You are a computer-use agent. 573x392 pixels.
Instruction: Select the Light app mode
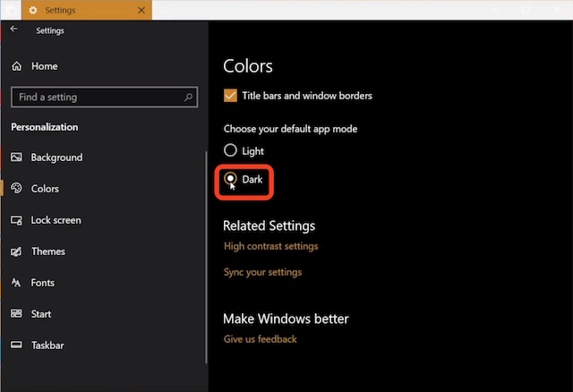pos(230,150)
